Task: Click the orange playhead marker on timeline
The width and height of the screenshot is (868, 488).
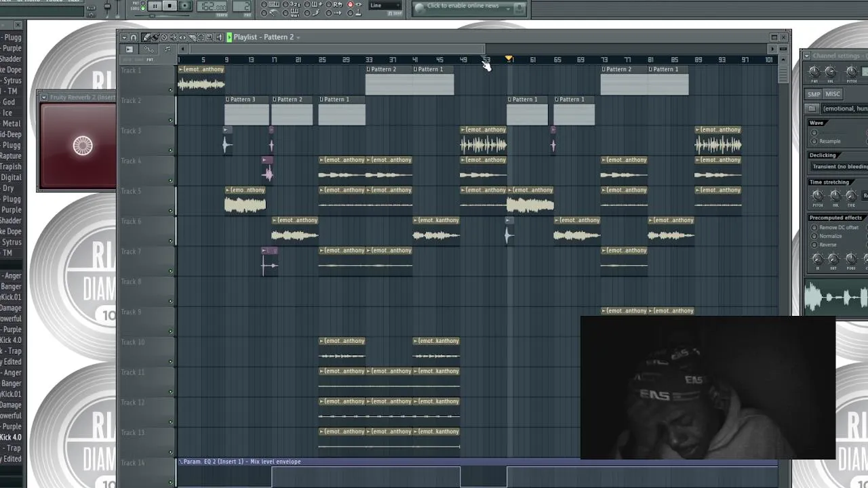Action: click(509, 60)
